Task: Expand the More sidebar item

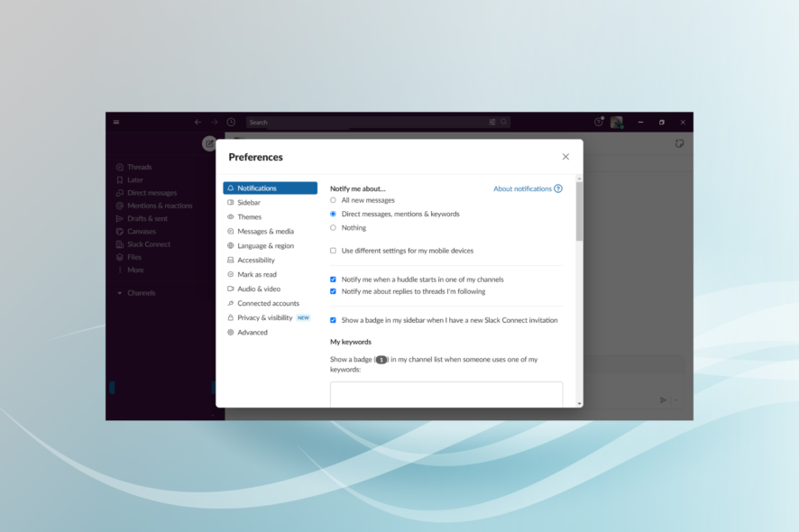Action: click(133, 270)
